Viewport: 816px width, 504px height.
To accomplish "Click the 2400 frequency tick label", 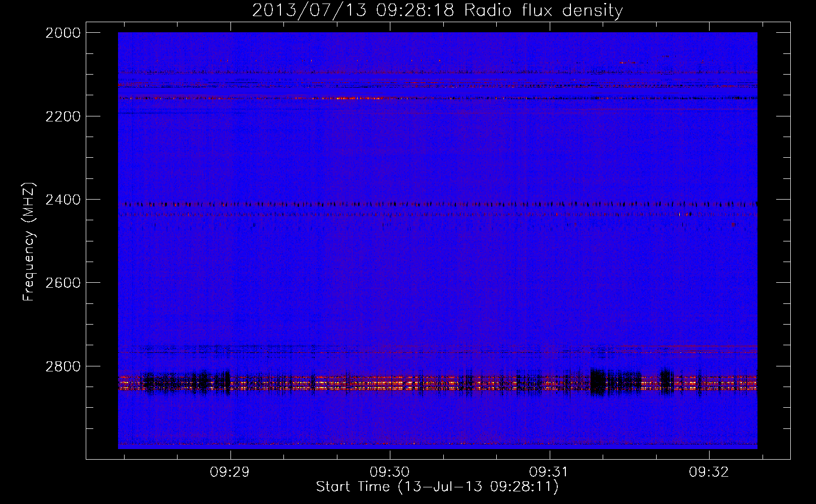I will [x=63, y=200].
